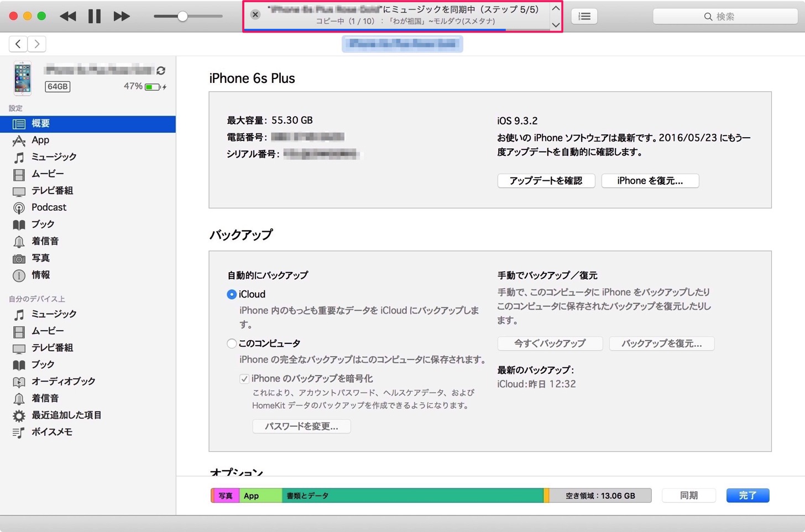Click the アップデートを確認 button
Image resolution: width=805 pixels, height=532 pixels.
(546, 181)
